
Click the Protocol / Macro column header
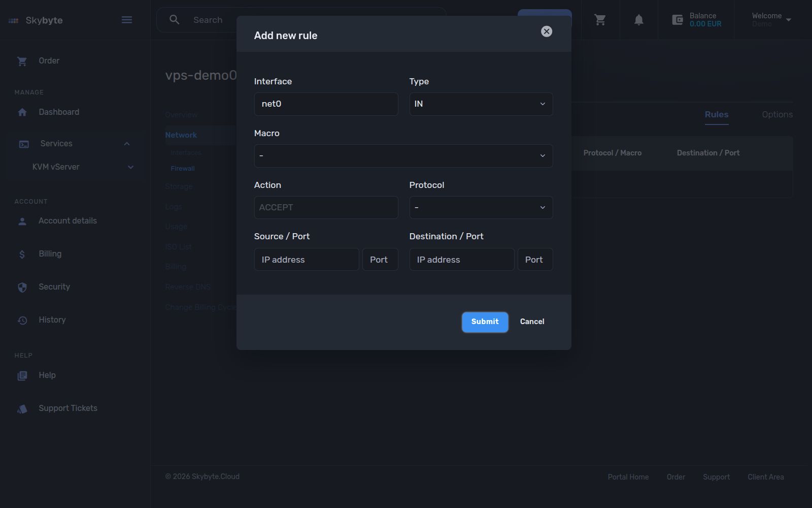pos(613,153)
